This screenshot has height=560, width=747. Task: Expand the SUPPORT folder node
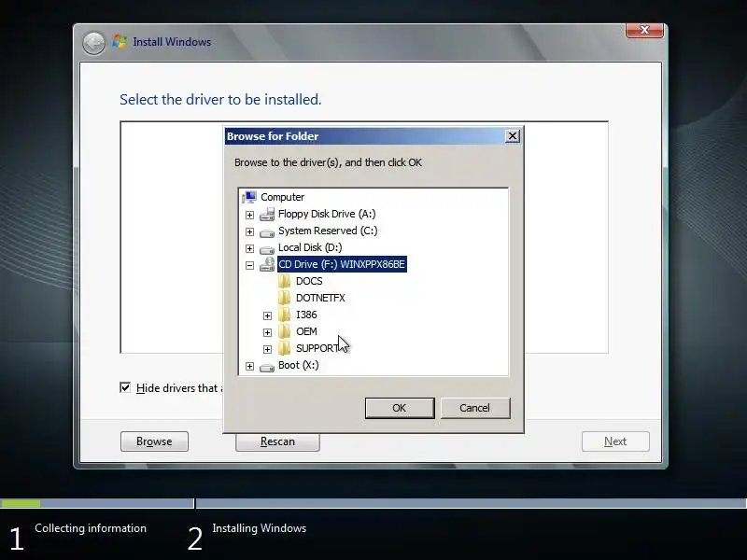pyautogui.click(x=267, y=349)
